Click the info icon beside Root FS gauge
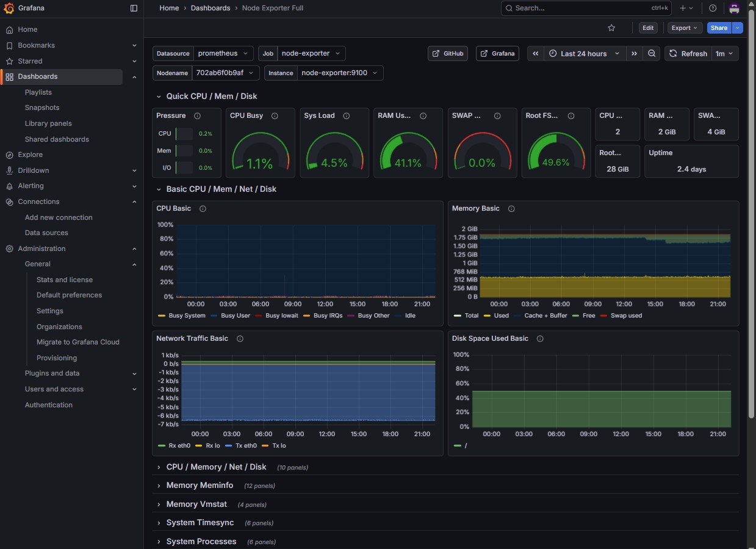This screenshot has height=549, width=756. tap(571, 115)
